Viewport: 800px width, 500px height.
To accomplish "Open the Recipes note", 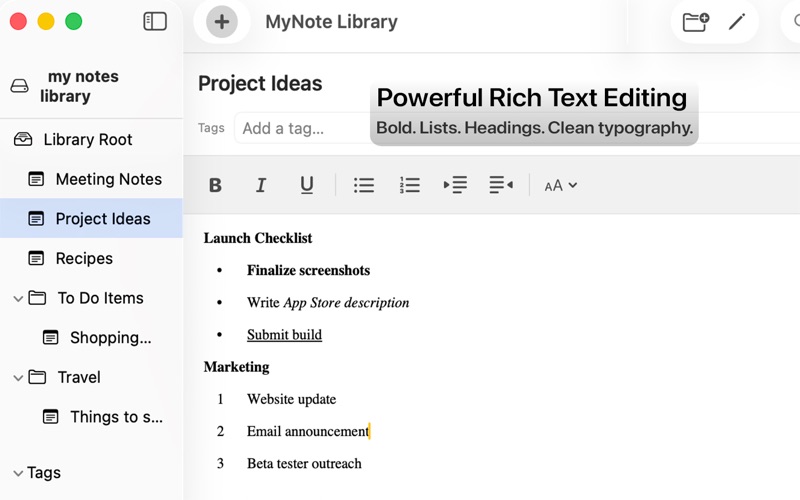I will (84, 258).
